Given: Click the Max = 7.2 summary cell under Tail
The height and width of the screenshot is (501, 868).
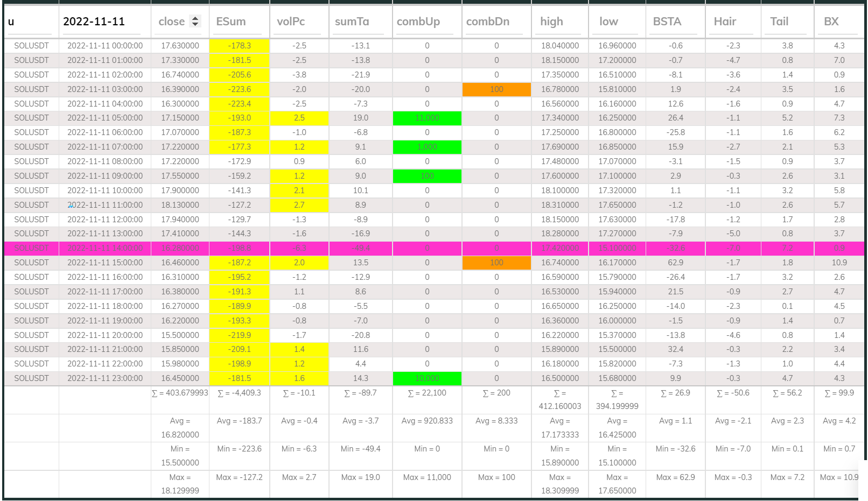Looking at the screenshot, I should tap(787, 477).
